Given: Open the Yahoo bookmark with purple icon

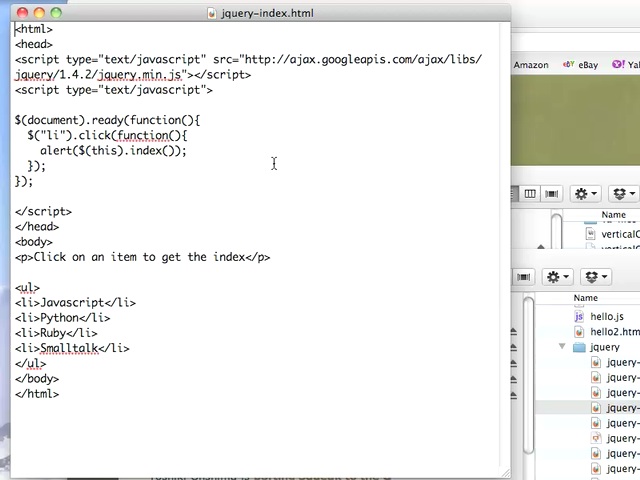Looking at the screenshot, I should click(626, 64).
